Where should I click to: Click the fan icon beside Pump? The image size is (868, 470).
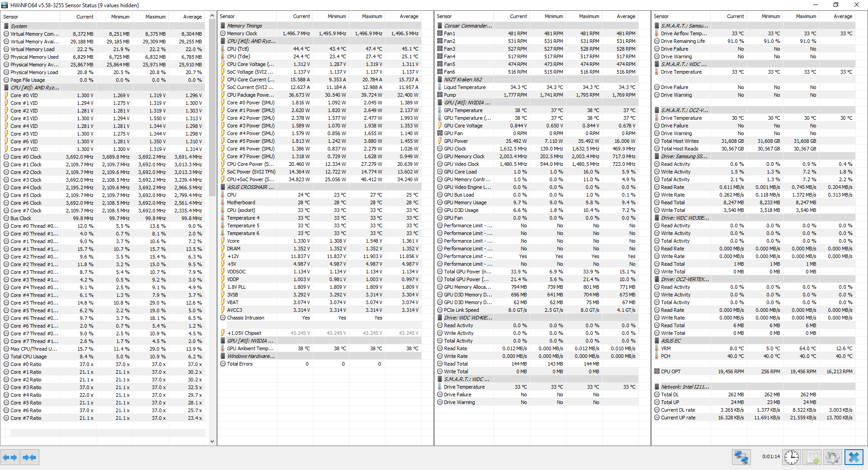(x=440, y=95)
